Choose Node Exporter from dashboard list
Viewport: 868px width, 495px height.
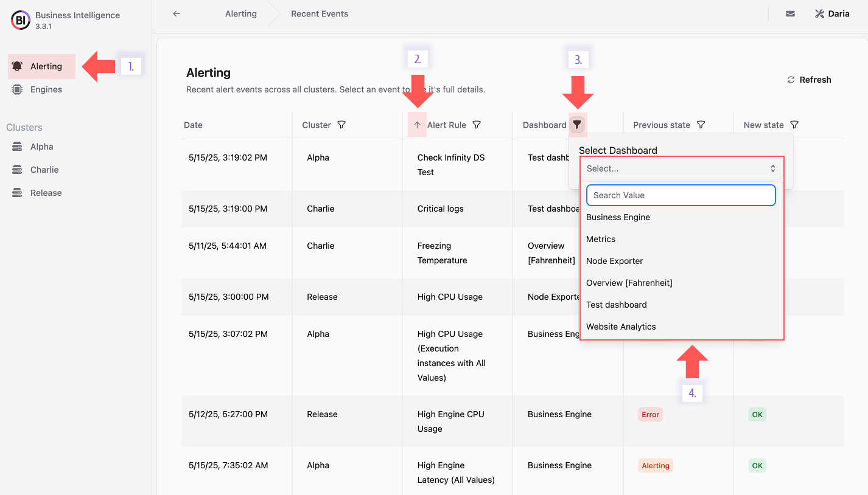pos(682,261)
